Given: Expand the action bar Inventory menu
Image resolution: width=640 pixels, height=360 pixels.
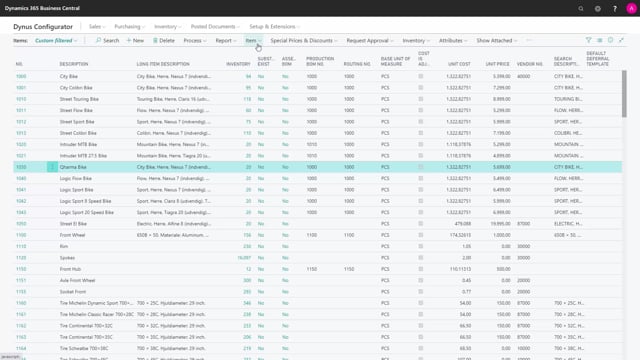Looking at the screenshot, I should tap(416, 40).
